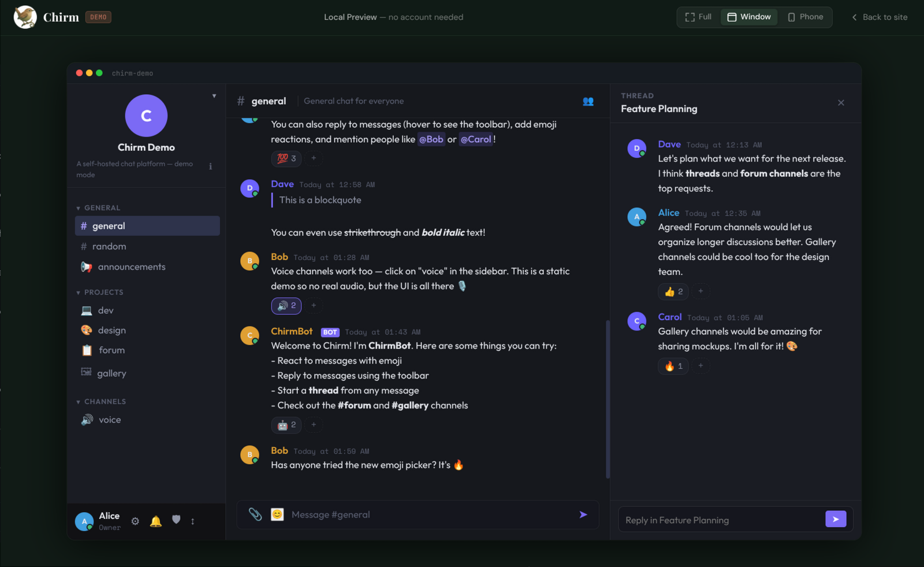The height and width of the screenshot is (567, 924).
Task: Switch to Phone preview mode
Action: coord(806,17)
